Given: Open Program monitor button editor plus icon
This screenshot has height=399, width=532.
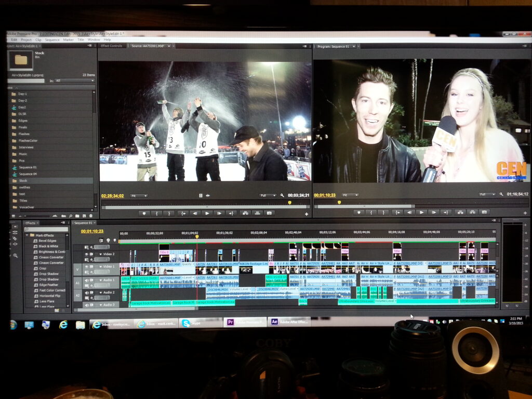Looking at the screenshot, I should tap(525, 213).
